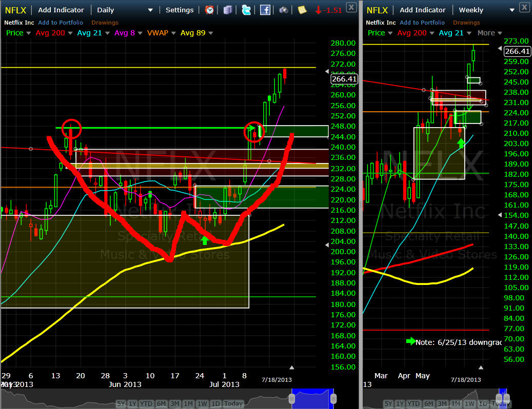Image resolution: width=532 pixels, height=409 pixels.
Task: Click the 266.41 price label on daily chart
Action: point(344,79)
